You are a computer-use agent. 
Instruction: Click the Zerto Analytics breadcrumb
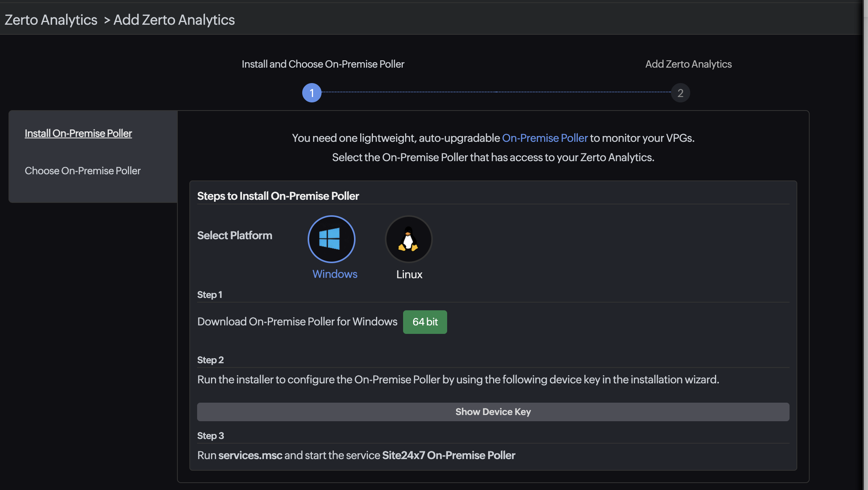(x=50, y=19)
